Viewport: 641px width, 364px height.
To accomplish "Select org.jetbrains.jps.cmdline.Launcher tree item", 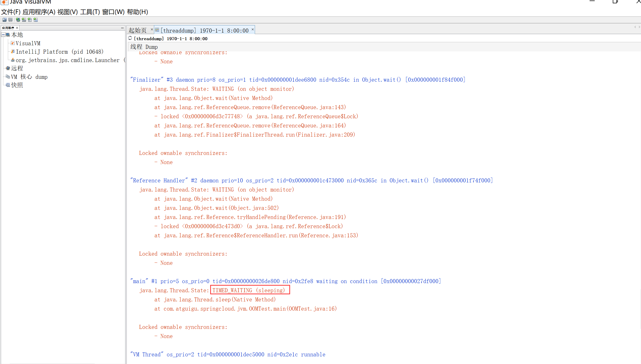I will pos(71,60).
